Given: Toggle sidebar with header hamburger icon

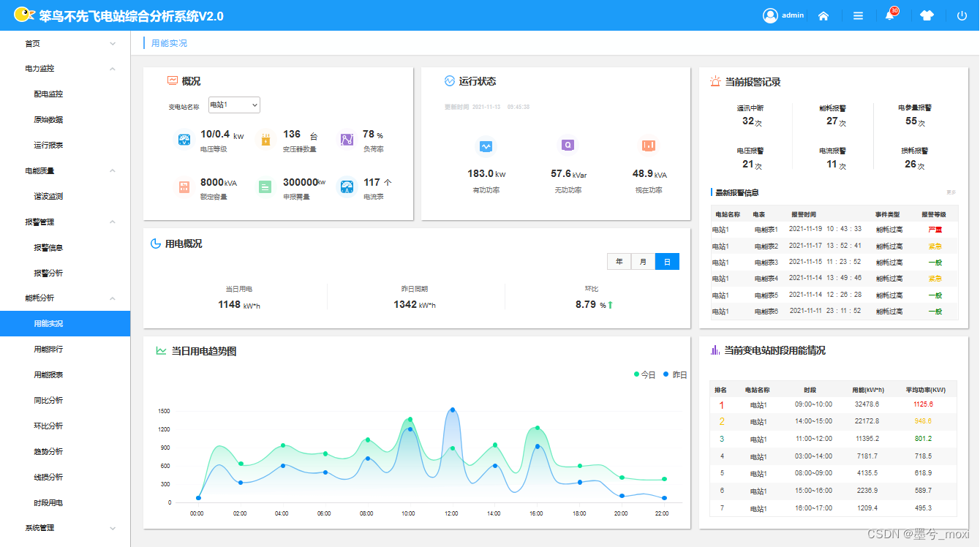Looking at the screenshot, I should [x=858, y=15].
